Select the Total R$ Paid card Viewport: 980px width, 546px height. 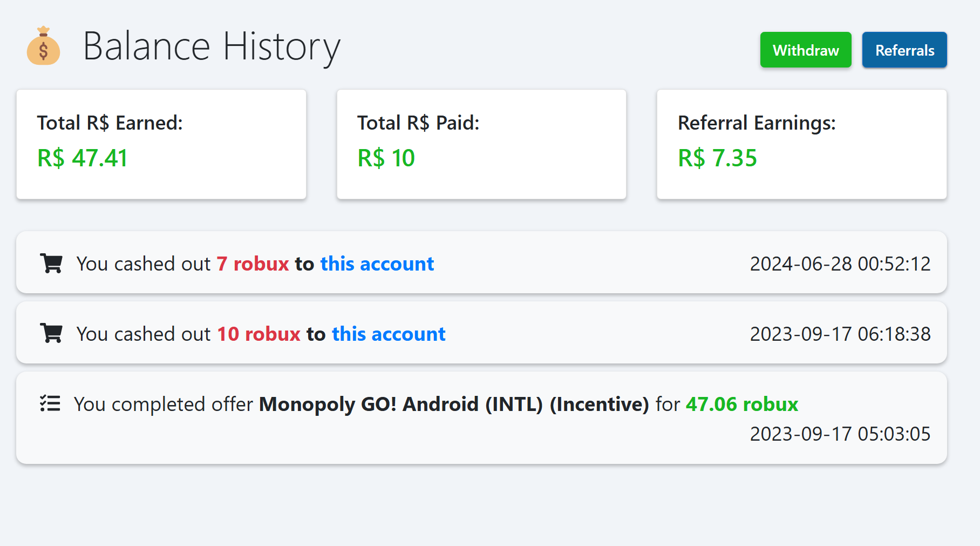coord(481,144)
